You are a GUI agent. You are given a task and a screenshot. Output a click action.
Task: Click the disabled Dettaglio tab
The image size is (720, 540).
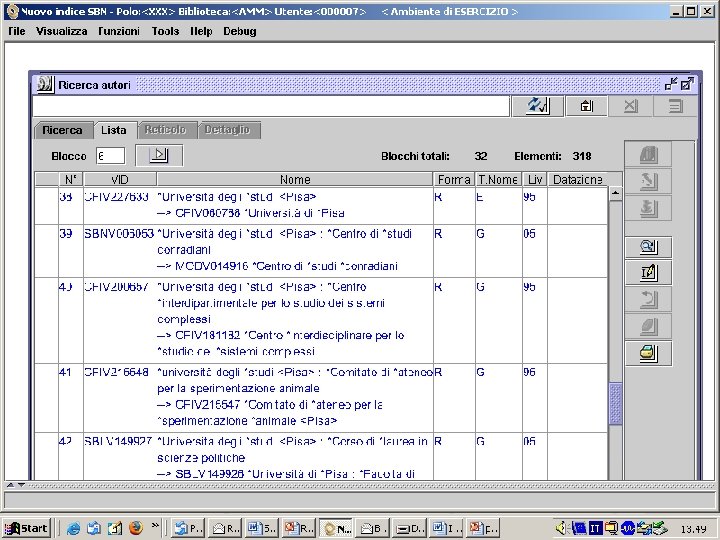click(x=227, y=130)
